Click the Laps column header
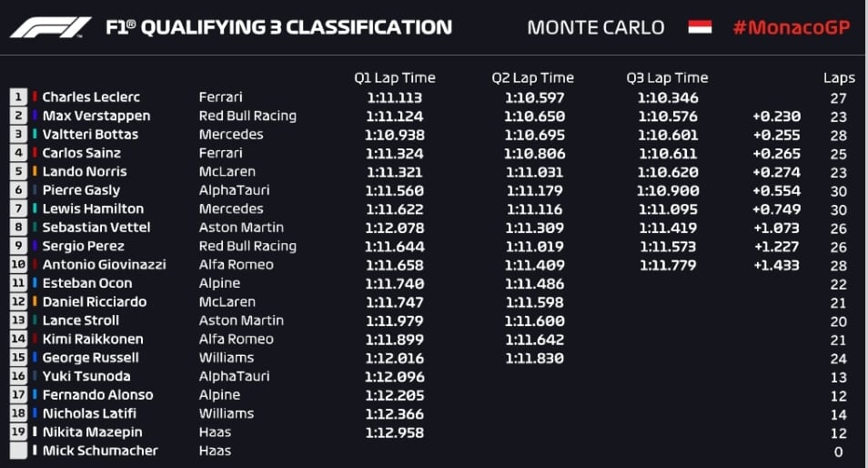 pyautogui.click(x=839, y=78)
